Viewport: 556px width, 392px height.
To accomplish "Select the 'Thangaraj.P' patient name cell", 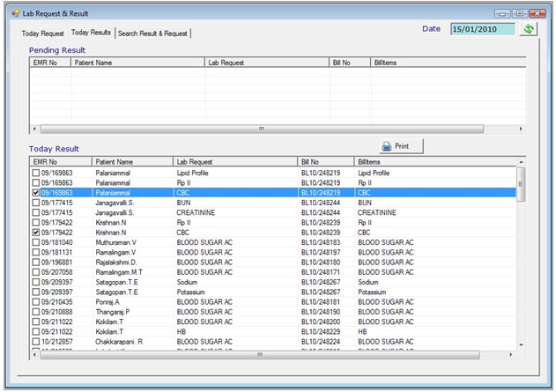I will pyautogui.click(x=113, y=312).
